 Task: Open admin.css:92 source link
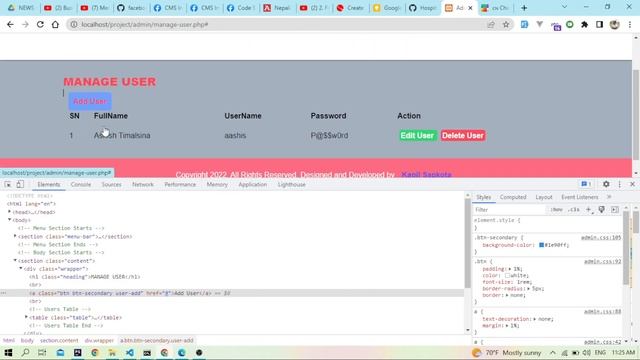coord(602,261)
